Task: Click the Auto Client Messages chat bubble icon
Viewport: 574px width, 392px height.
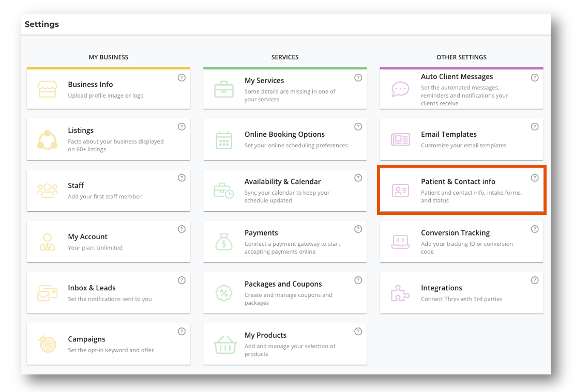Action: (400, 89)
